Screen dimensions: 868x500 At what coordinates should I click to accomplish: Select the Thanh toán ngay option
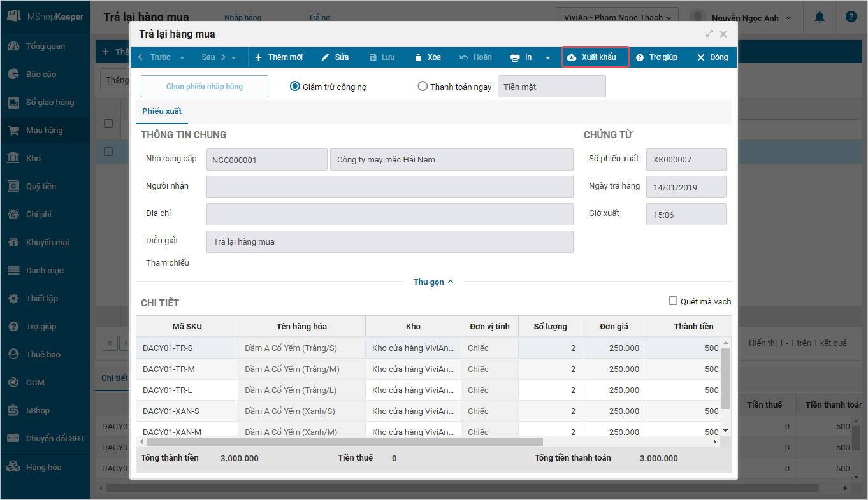click(423, 87)
